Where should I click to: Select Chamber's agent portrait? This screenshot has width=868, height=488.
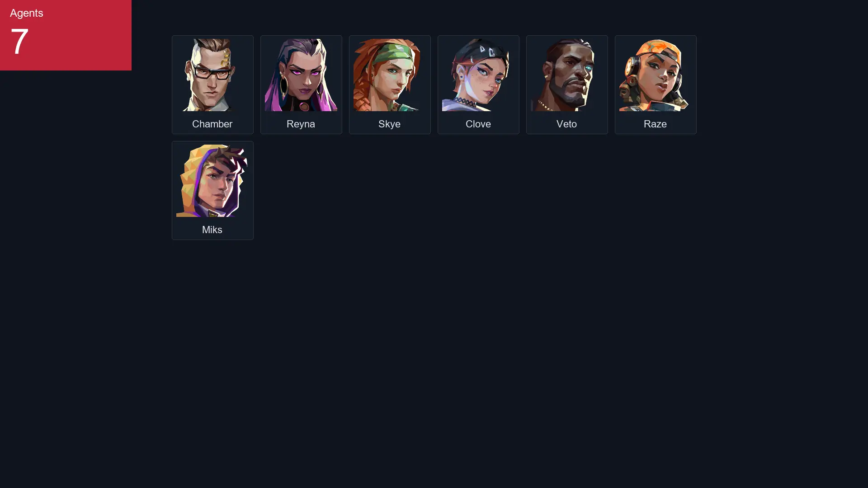212,75
